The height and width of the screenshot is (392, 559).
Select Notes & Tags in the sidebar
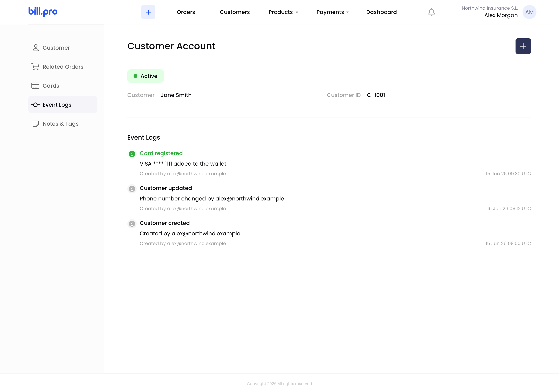click(x=63, y=124)
